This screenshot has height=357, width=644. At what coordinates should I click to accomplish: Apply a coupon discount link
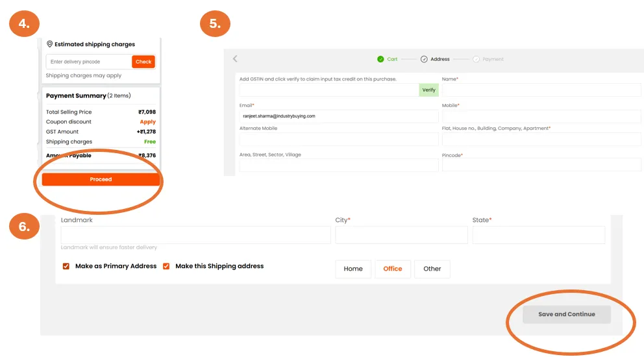click(x=147, y=122)
